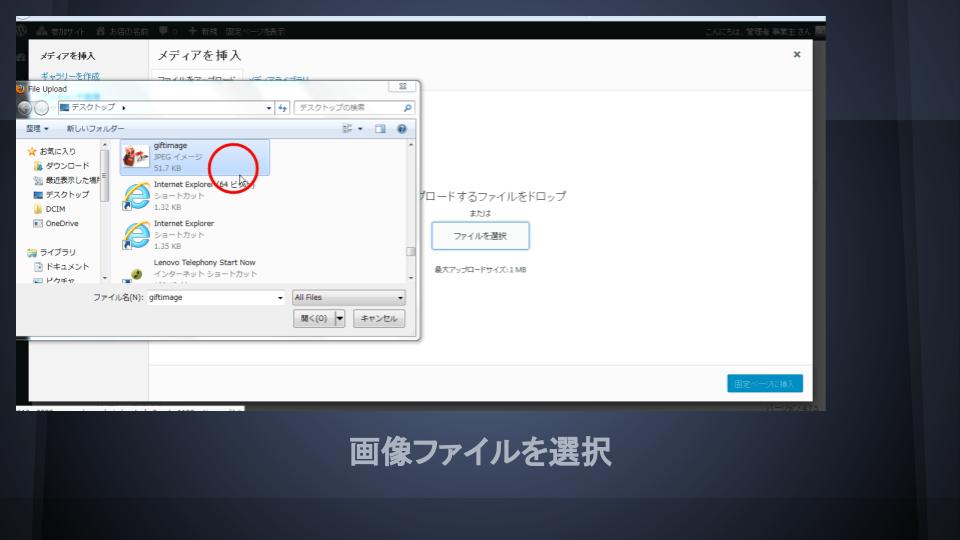Open the 整理 dropdown menu

(38, 129)
